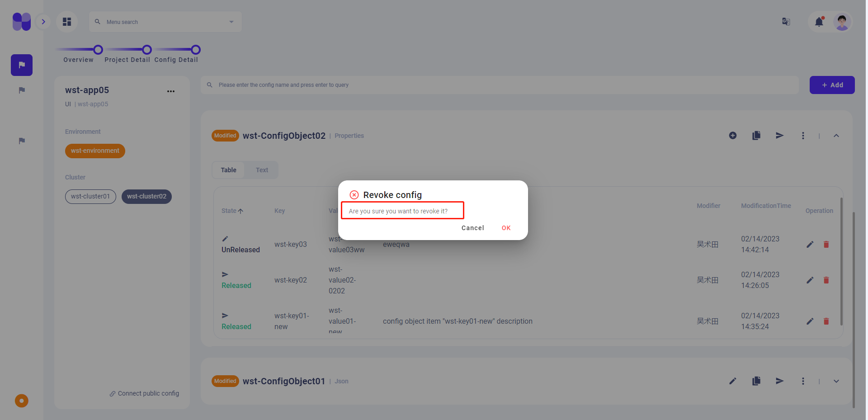Select the highlighted flag sidebar item
868x420 pixels.
pos(22,65)
